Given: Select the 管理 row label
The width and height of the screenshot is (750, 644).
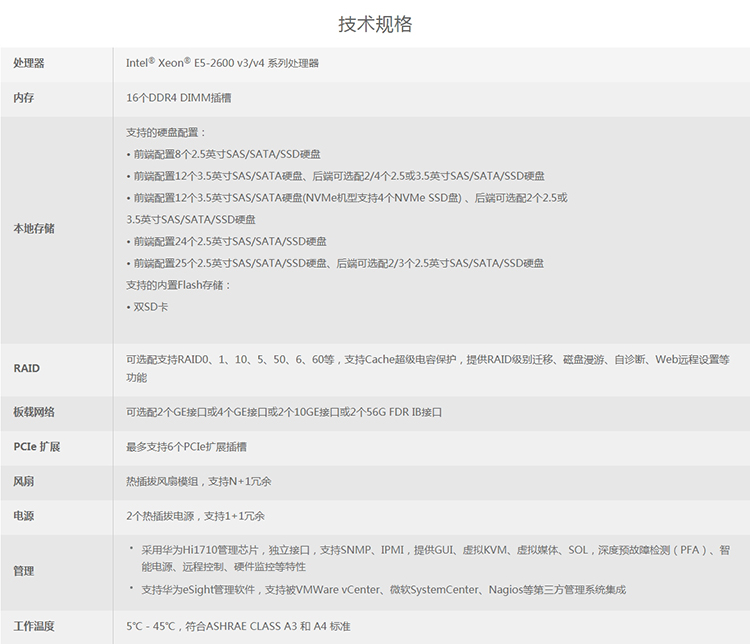Looking at the screenshot, I should tap(23, 570).
